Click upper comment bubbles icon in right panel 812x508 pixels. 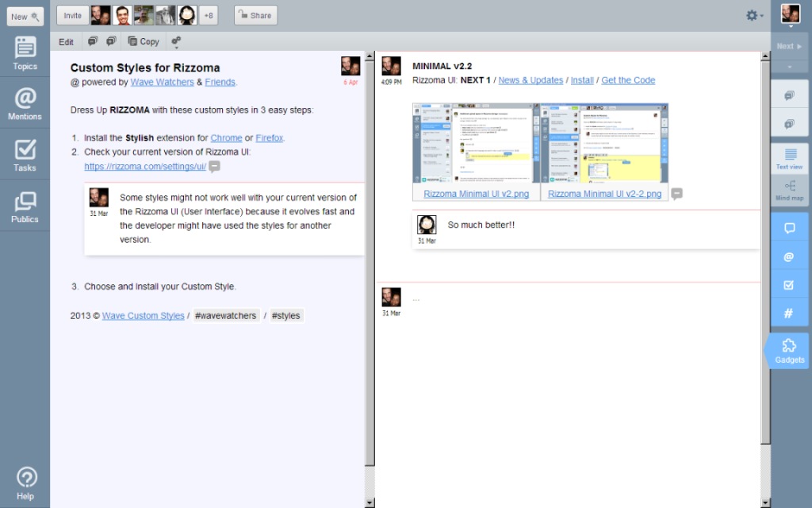point(789,95)
